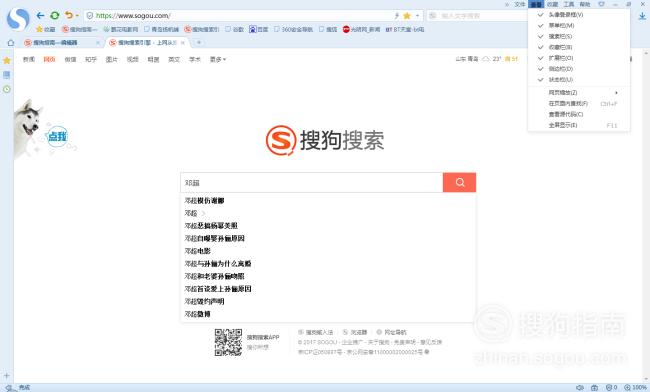The width and height of the screenshot is (650, 392).
Task: Click the skin shirt icon in title bar
Action: 601,4
